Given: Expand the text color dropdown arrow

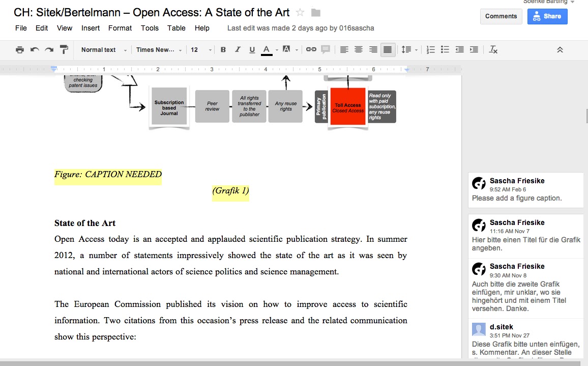Looking at the screenshot, I should point(277,50).
